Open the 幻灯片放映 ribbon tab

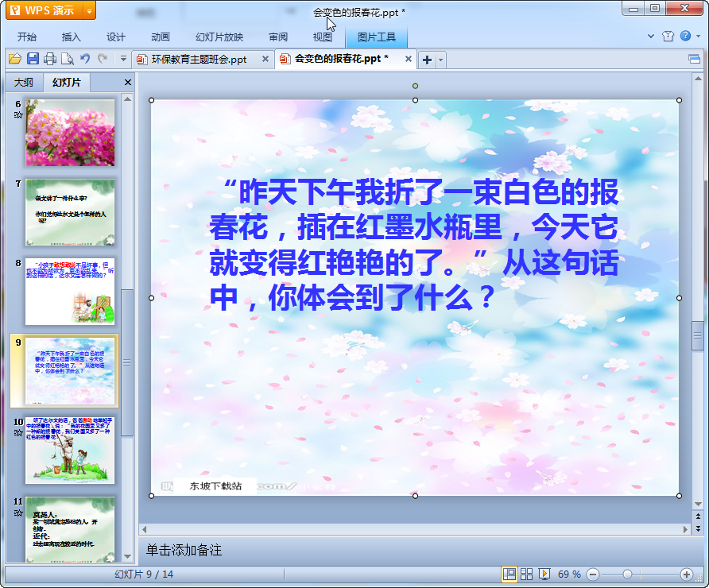(219, 37)
